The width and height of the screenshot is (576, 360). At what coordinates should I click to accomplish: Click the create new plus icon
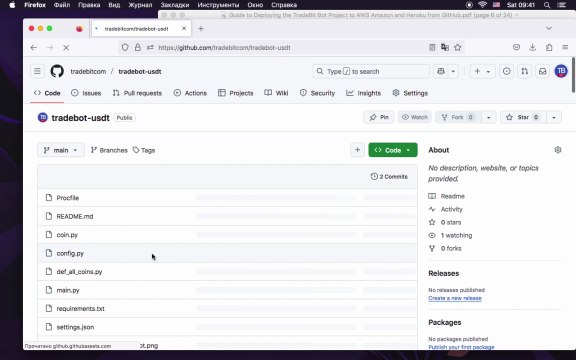477,71
